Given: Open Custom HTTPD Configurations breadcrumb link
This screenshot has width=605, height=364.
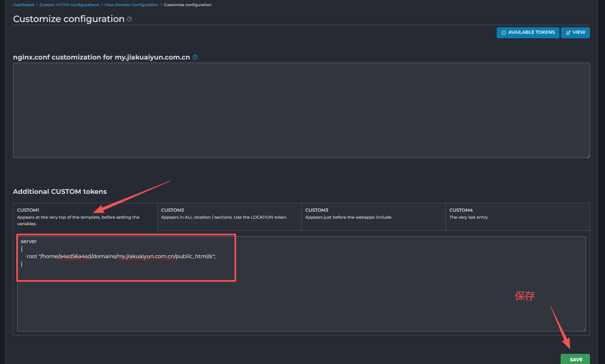Looking at the screenshot, I should tap(69, 5).
